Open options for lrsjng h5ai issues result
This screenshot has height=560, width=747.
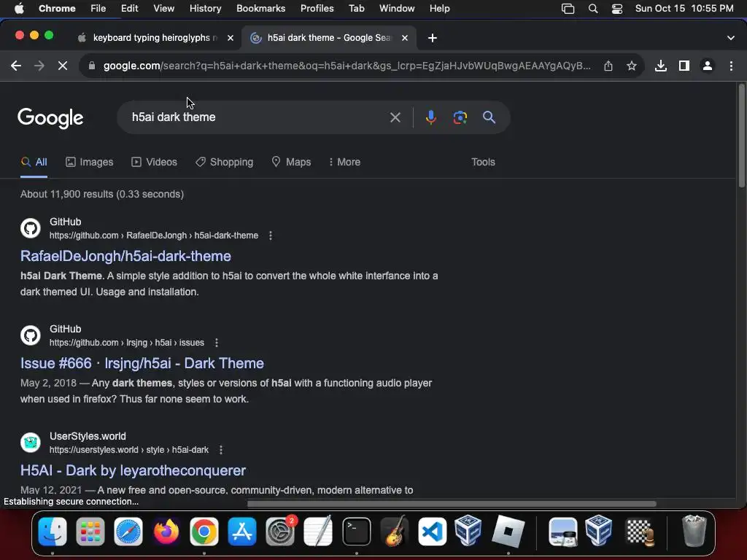(216, 343)
